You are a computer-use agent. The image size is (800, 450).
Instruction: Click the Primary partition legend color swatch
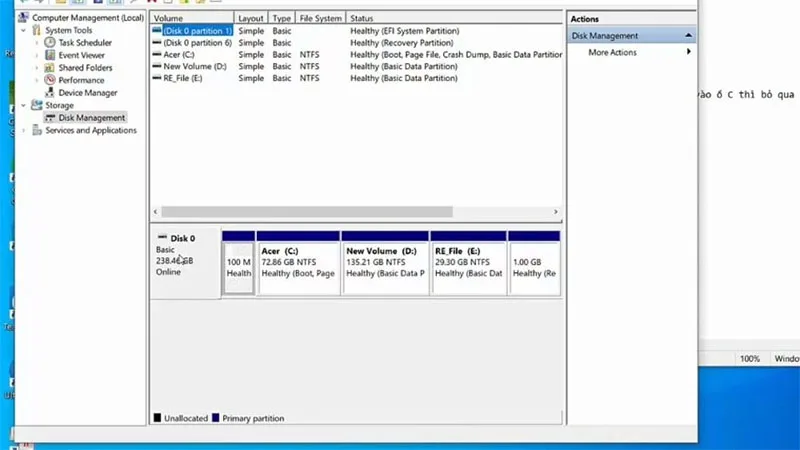click(x=215, y=418)
